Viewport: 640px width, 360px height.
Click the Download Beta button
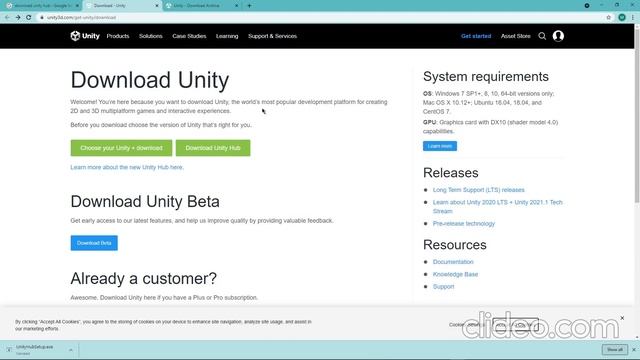tap(94, 243)
